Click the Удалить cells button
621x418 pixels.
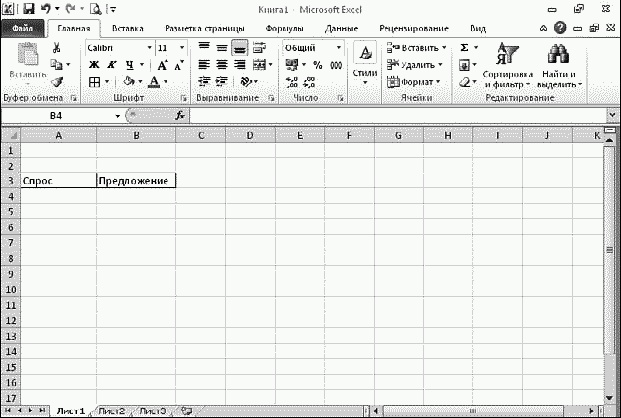[416, 65]
